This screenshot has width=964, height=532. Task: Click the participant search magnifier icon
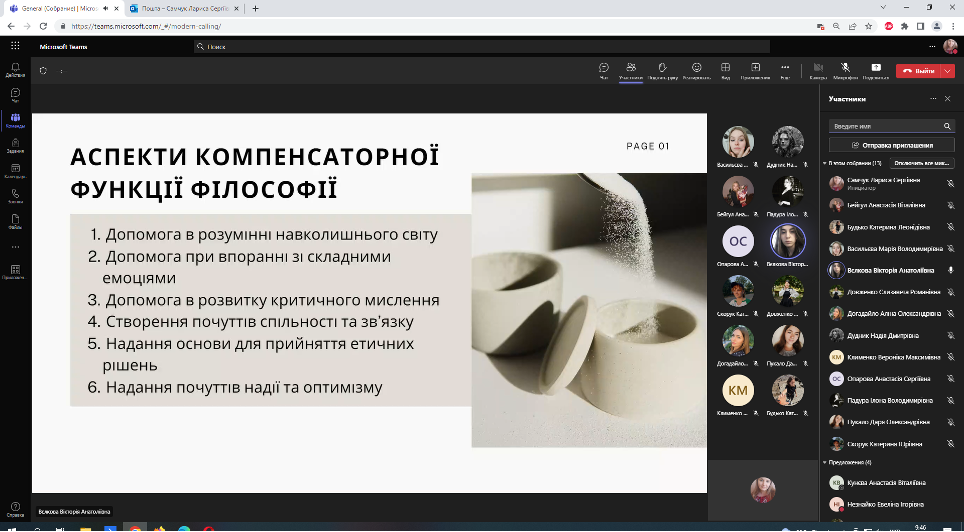click(947, 126)
